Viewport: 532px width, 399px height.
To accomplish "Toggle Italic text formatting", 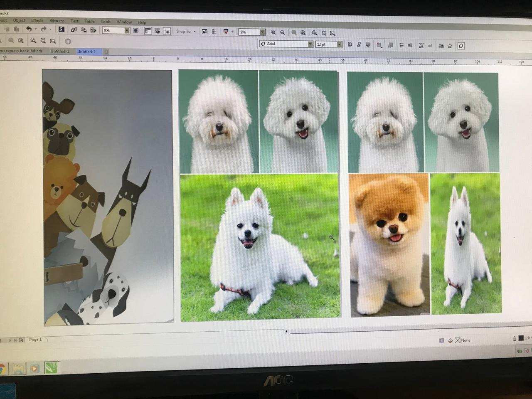I will tap(359, 44).
